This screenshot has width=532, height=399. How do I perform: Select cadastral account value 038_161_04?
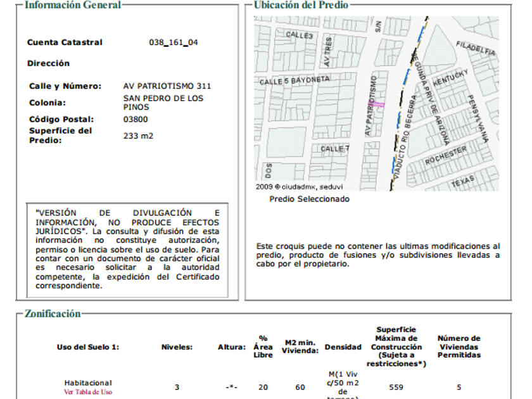click(x=174, y=42)
